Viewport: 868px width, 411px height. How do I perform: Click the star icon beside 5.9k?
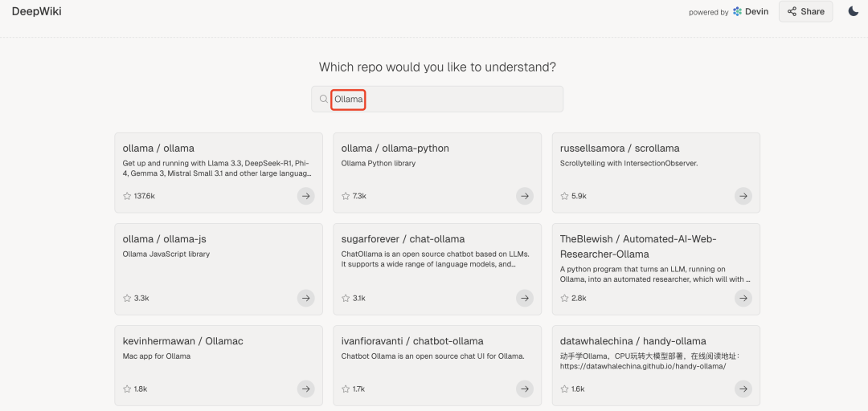[565, 196]
